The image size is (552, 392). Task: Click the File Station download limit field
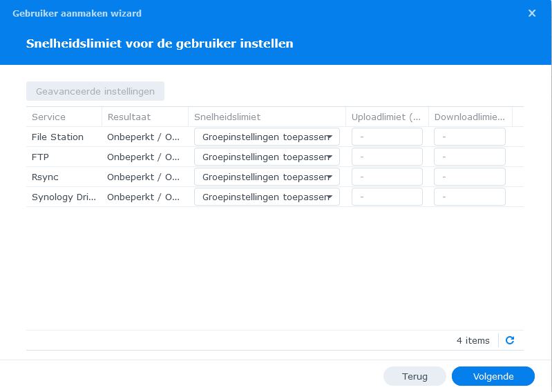[x=469, y=137]
